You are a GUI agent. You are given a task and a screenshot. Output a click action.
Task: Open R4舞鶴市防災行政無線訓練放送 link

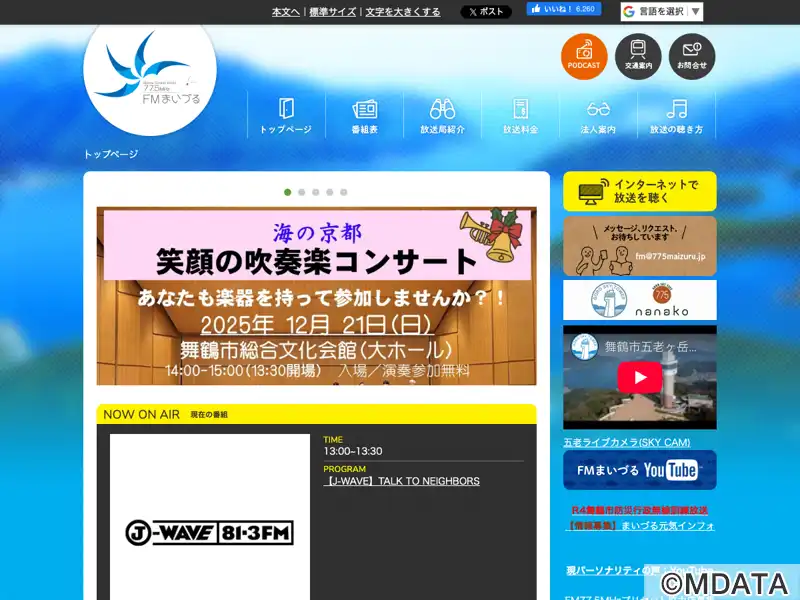click(640, 510)
